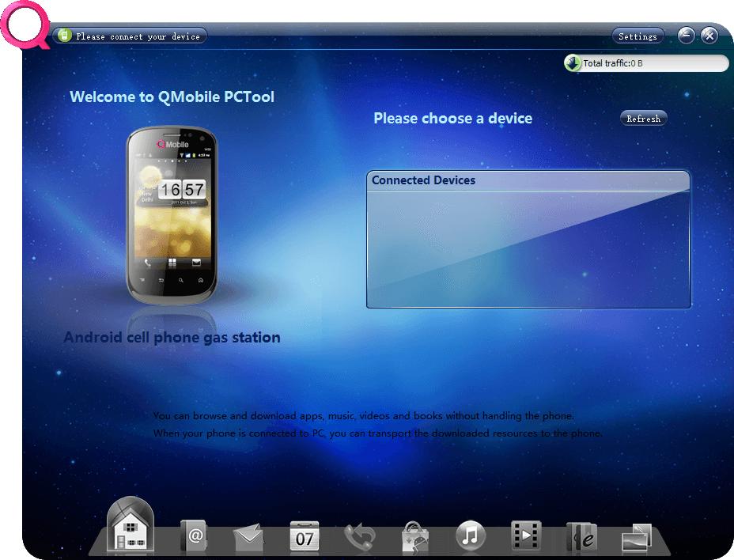Screen dimensions: 734x560
Task: Click the QMobile pink Q logo
Action: point(26,25)
